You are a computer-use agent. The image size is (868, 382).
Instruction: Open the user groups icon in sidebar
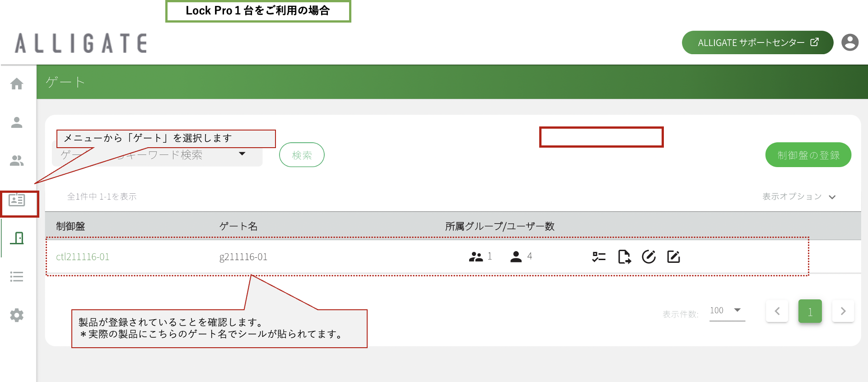[x=17, y=161]
